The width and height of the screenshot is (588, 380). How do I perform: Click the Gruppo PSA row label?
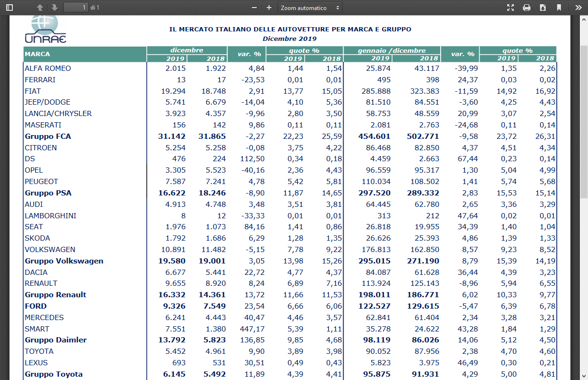(48, 193)
